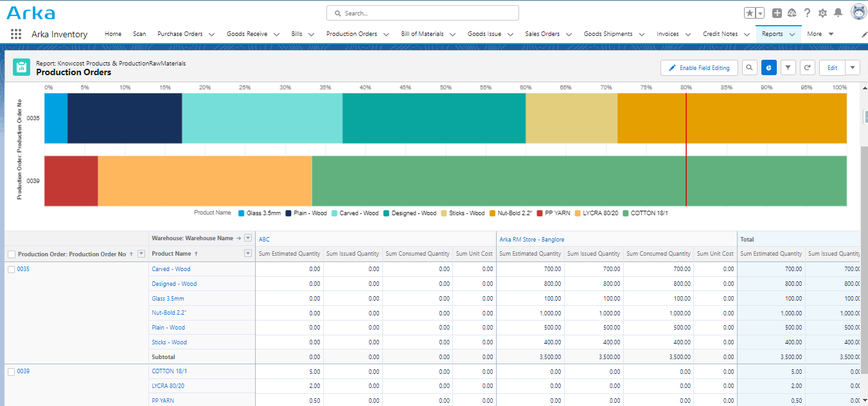Image resolution: width=868 pixels, height=406 pixels.
Task: Go to the Home tab
Action: click(113, 33)
